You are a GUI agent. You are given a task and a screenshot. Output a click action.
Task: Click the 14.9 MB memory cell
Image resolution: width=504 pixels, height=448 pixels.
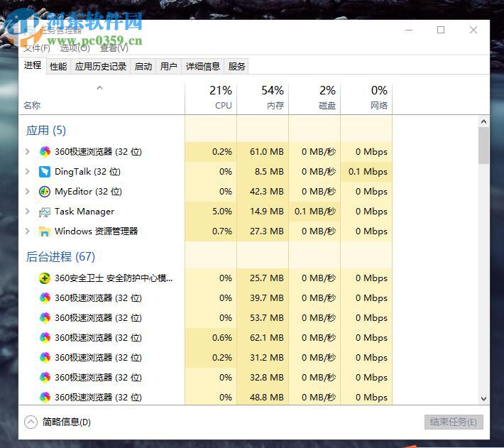click(x=263, y=212)
